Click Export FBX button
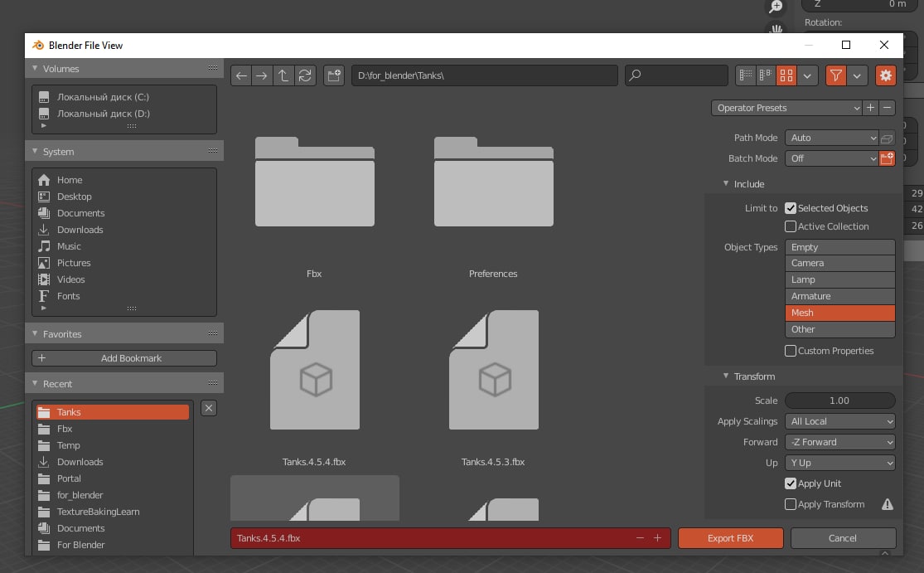The image size is (924, 573). coord(731,538)
